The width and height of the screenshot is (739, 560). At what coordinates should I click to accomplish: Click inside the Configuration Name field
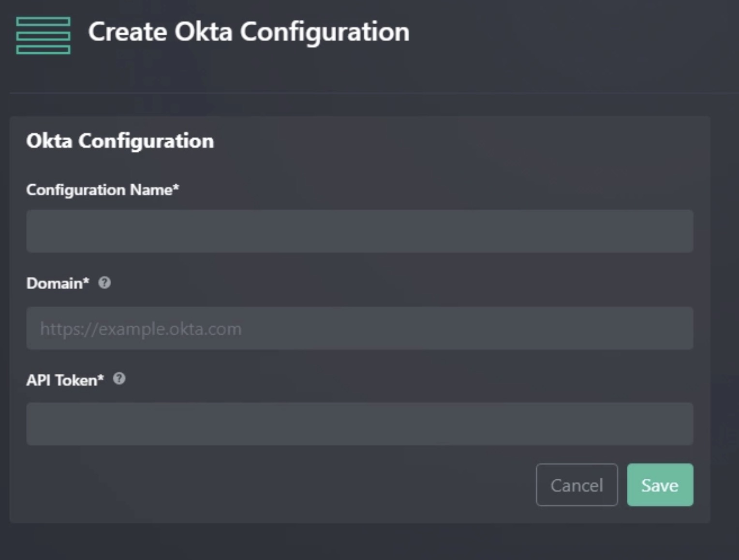360,231
